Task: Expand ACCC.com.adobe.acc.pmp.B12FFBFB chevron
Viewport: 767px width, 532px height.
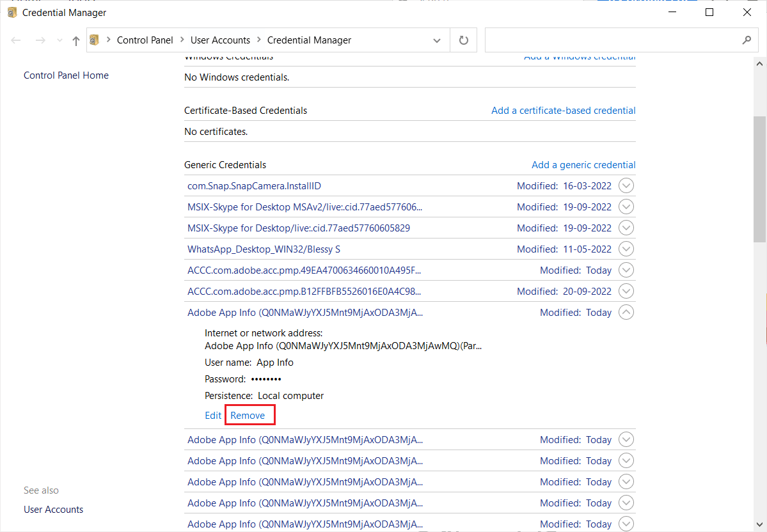Action: [x=626, y=291]
